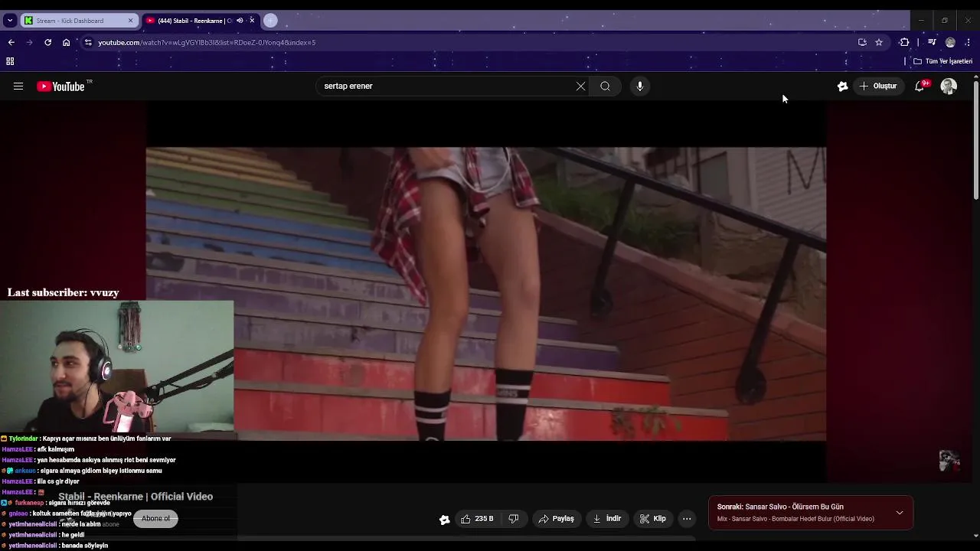The width and height of the screenshot is (980, 551).
Task: Subscribe with Abone ol button
Action: [x=155, y=519]
